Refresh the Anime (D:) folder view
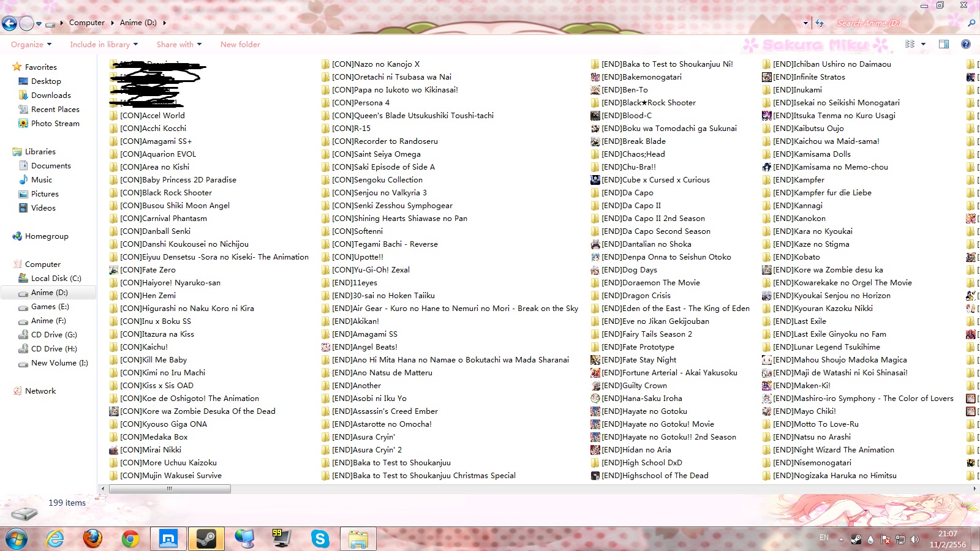980x551 pixels. 820,23
